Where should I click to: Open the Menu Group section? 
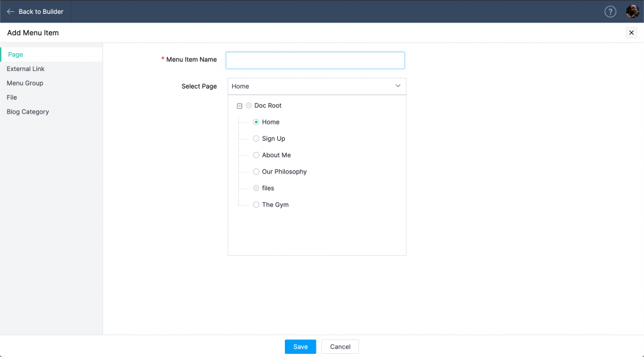[25, 83]
